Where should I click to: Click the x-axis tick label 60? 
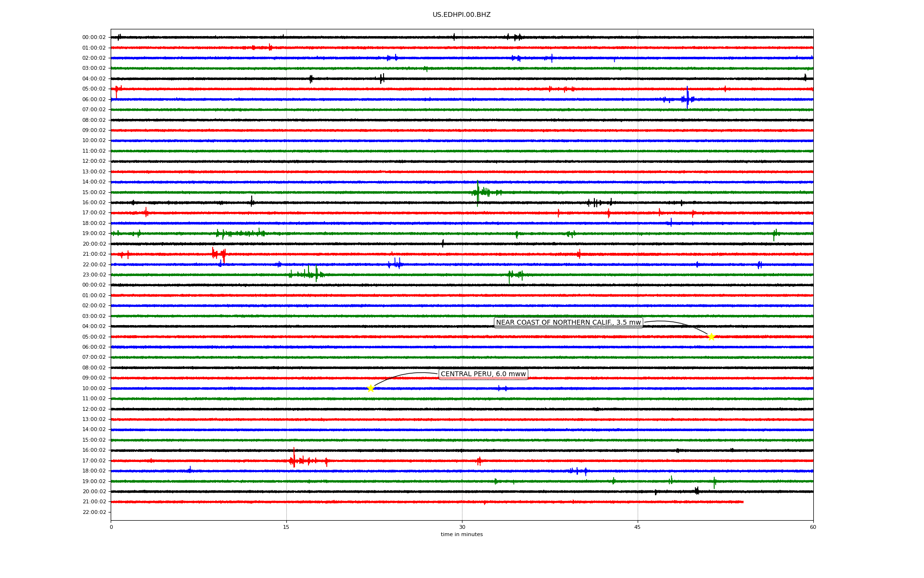coord(813,527)
